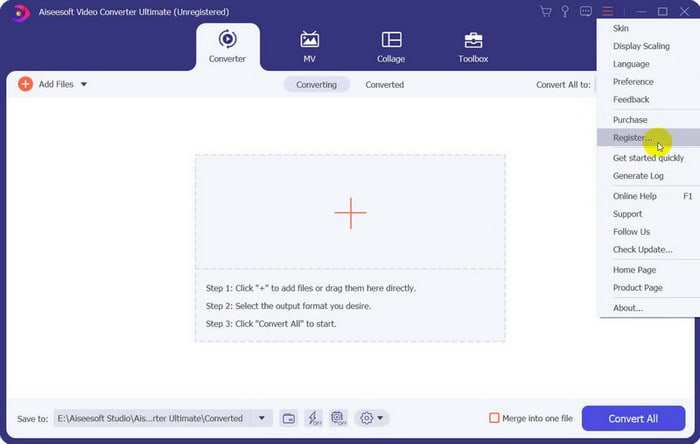Click the large plus to add files
This screenshot has width=700, height=444.
(350, 213)
